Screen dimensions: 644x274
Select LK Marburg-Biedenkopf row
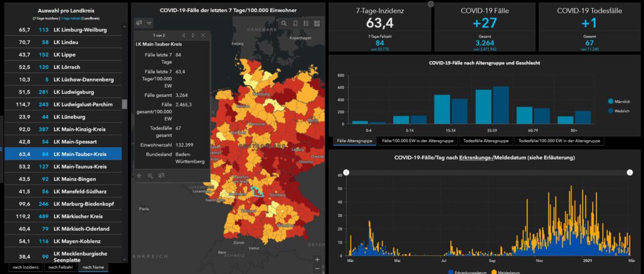pyautogui.click(x=63, y=204)
